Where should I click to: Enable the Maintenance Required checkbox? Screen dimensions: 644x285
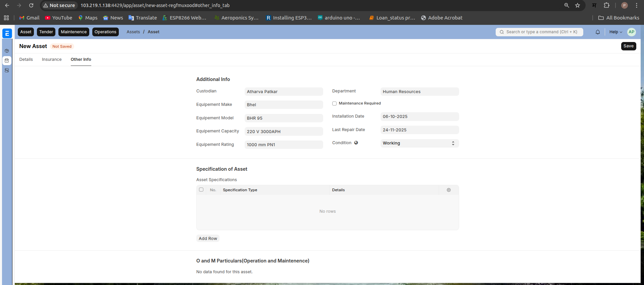pyautogui.click(x=334, y=104)
